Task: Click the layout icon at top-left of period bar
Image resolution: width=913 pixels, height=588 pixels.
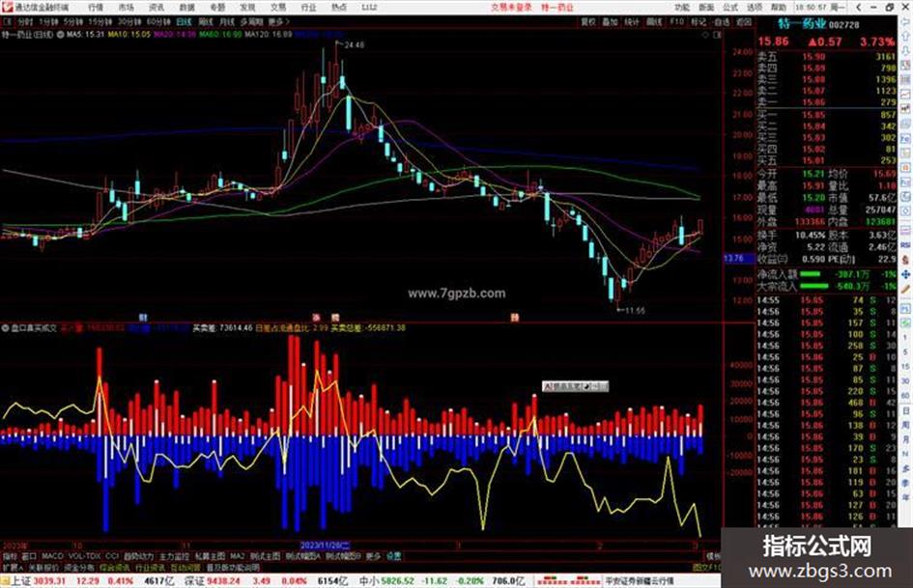Action: click(7, 21)
